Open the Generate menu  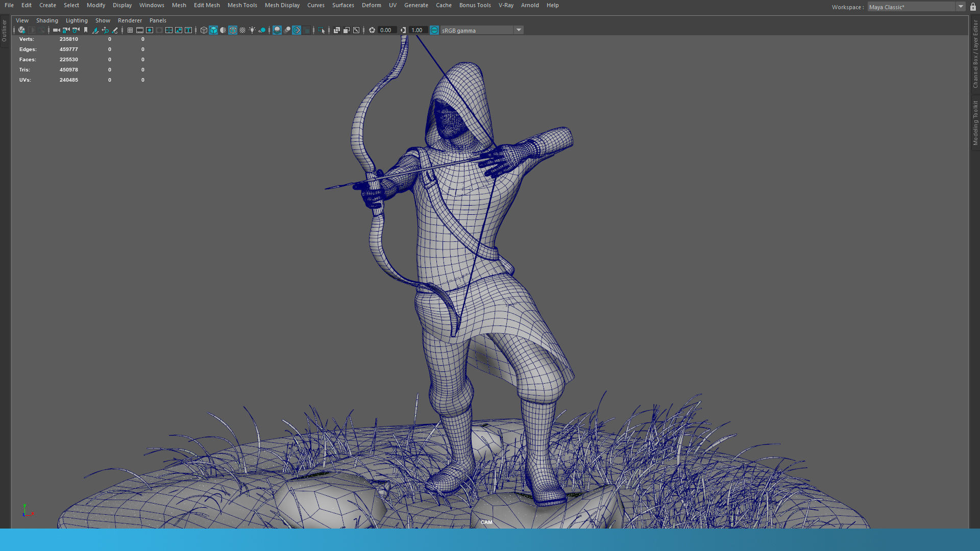tap(416, 5)
